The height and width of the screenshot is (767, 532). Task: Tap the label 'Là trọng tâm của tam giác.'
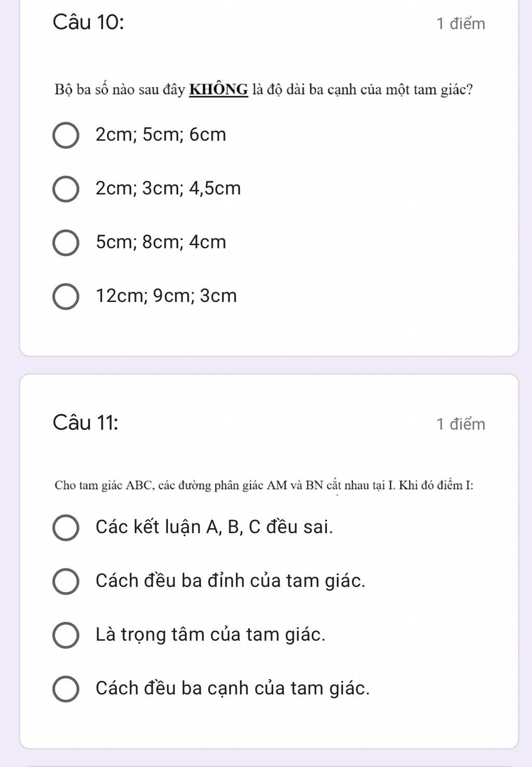(210, 634)
